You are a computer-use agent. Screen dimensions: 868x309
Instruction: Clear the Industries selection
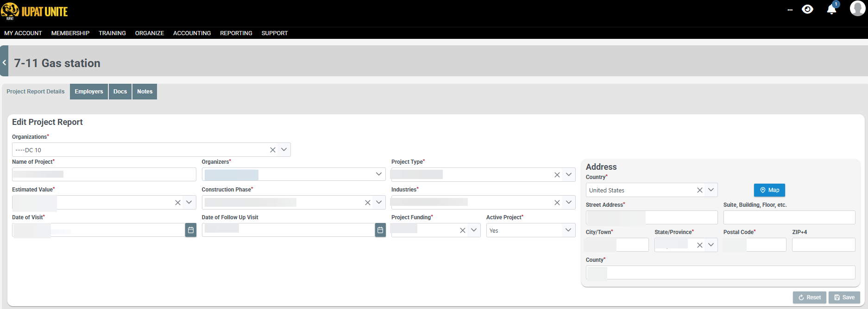coord(557,203)
